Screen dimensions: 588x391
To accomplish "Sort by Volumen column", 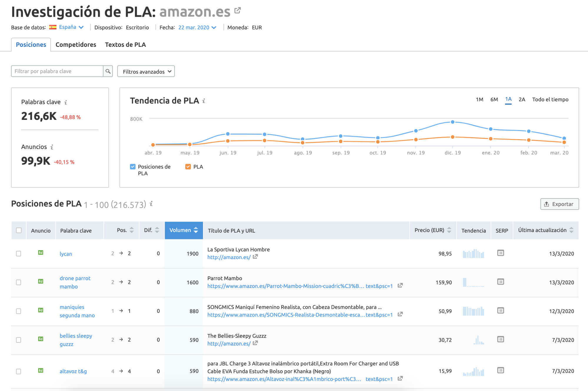I will (x=184, y=230).
